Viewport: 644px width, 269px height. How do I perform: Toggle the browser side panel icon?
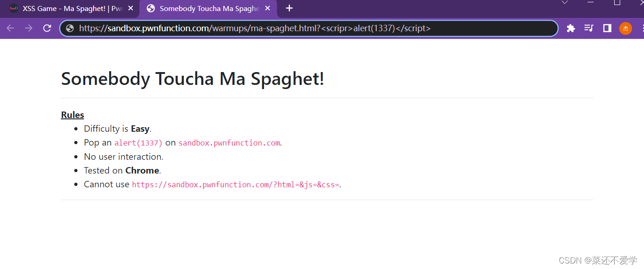(607, 28)
